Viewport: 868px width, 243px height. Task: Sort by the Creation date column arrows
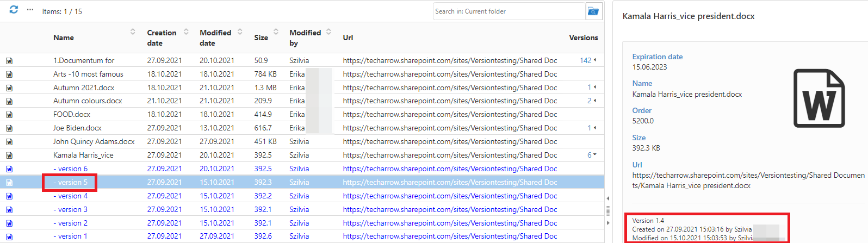click(x=186, y=32)
